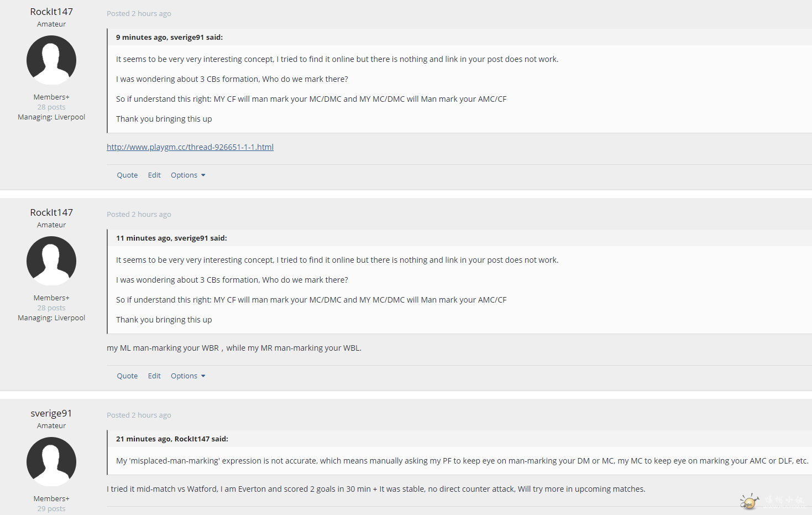Screen dimensions: 812x515
Task: Open the Options dropdown in the second post
Action: tap(188, 376)
